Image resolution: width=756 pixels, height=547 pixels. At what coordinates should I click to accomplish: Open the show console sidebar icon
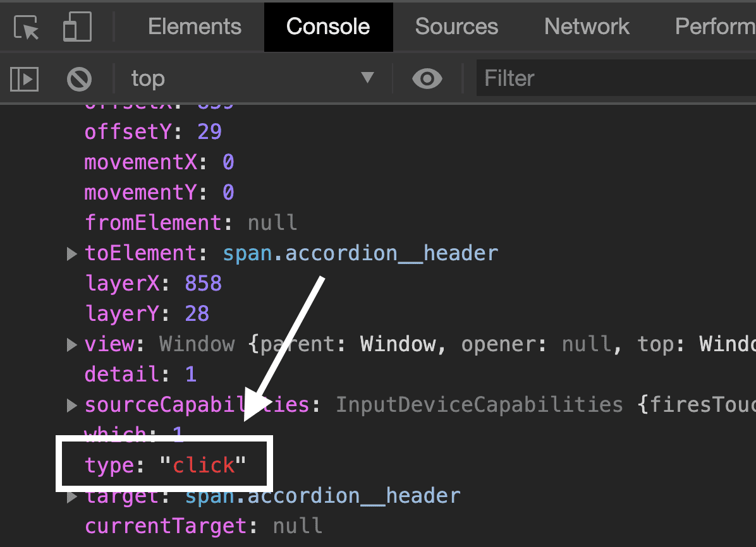(x=23, y=78)
